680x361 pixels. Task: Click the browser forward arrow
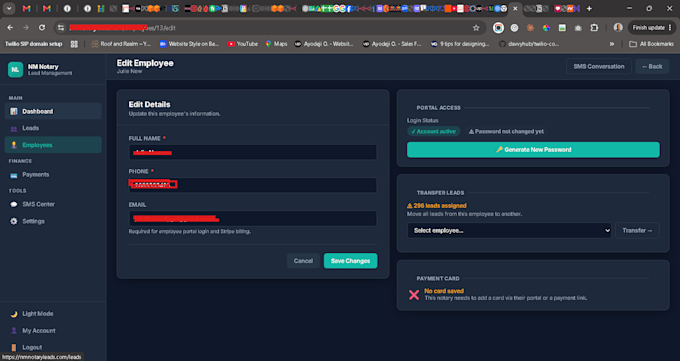click(x=26, y=28)
